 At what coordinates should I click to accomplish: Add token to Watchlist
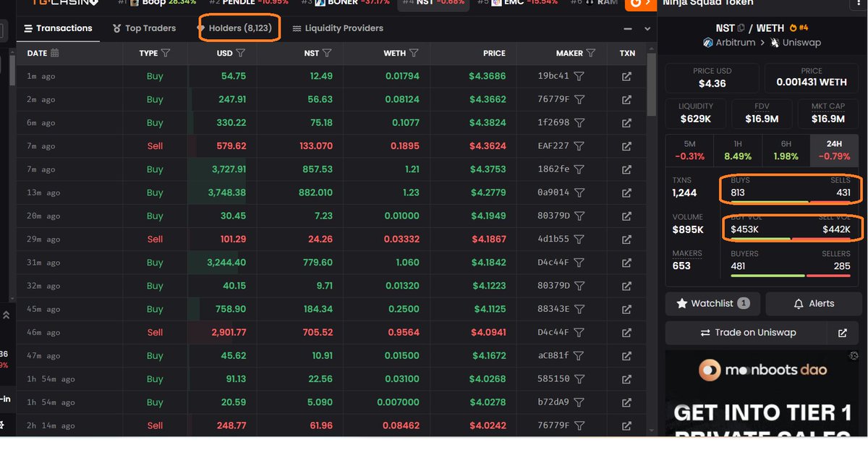pos(712,303)
